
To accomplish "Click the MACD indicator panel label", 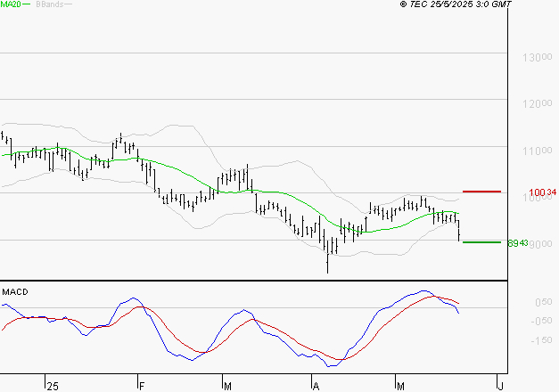I will (x=14, y=291).
